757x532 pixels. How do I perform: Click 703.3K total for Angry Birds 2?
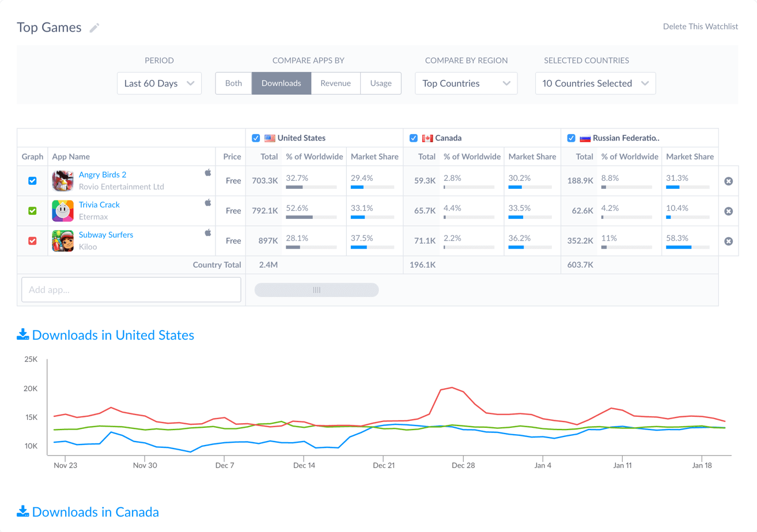point(265,181)
